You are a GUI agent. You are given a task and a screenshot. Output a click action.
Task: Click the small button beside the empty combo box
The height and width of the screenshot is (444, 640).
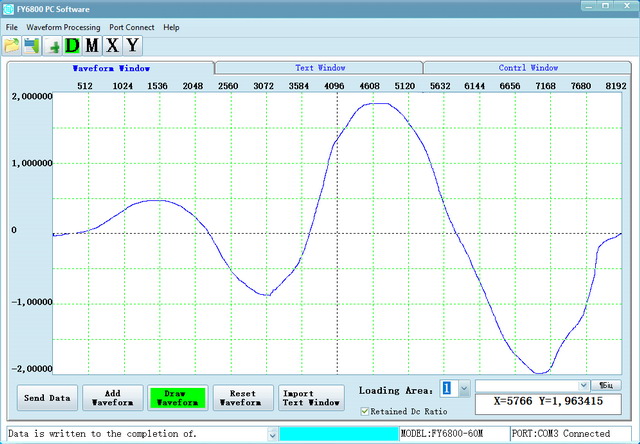pyautogui.click(x=606, y=385)
